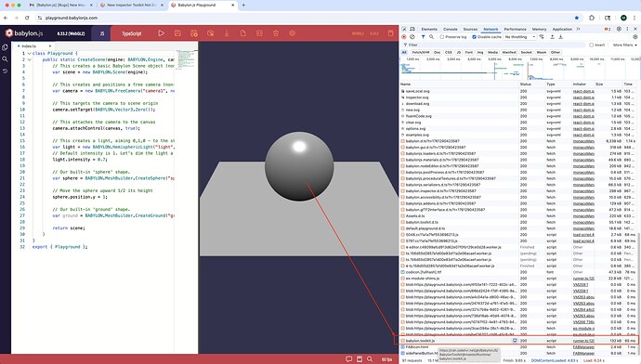Viewport: 641px width, 364px height.
Task: Click in the Network filter text field
Action: (x=494, y=45)
